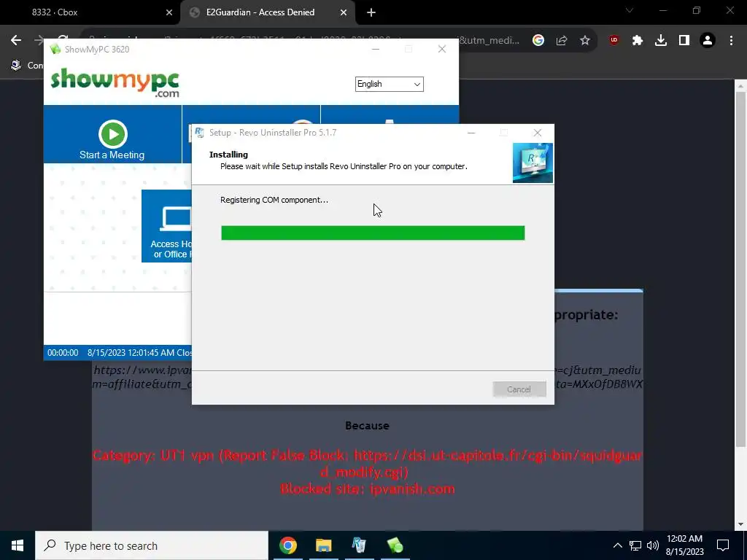This screenshot has width=747, height=560.
Task: Click the page scrollbar up arrow
Action: point(740,86)
